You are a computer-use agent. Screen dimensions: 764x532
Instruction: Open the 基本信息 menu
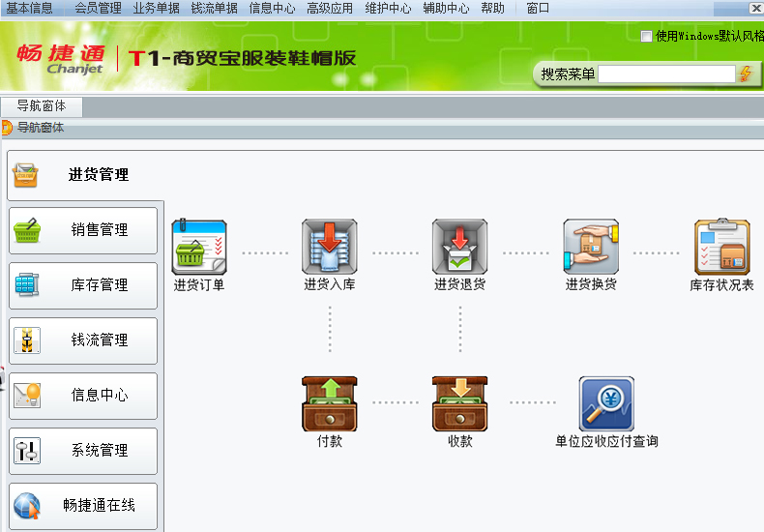click(29, 8)
